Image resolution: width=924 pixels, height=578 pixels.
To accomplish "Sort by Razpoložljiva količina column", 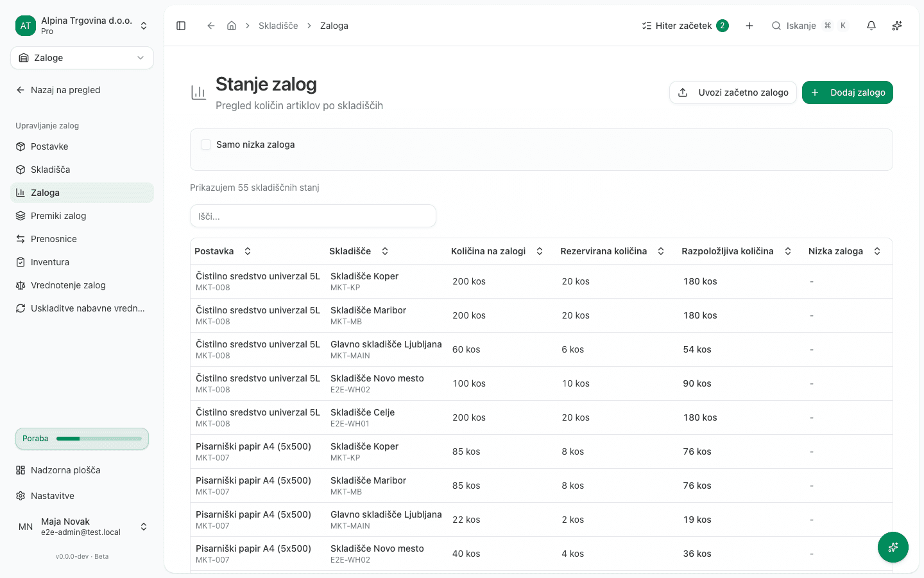I will [x=737, y=251].
